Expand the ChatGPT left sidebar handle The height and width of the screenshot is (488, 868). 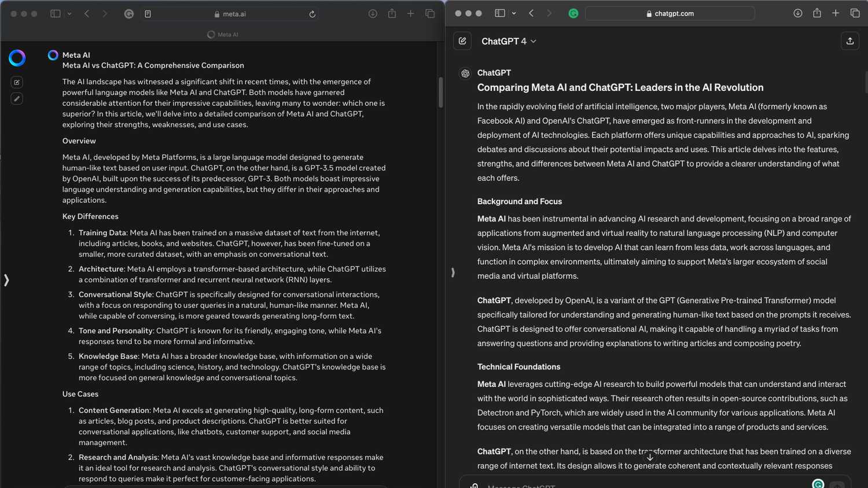click(453, 272)
